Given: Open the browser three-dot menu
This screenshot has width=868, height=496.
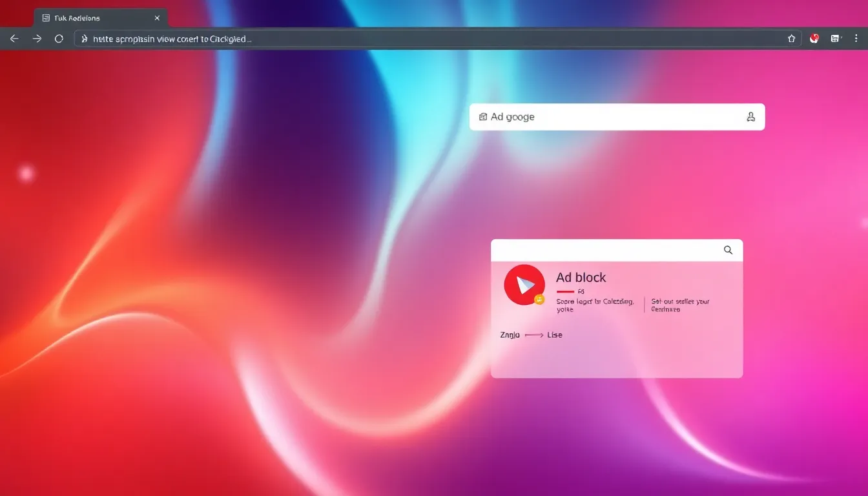Looking at the screenshot, I should (x=856, y=39).
